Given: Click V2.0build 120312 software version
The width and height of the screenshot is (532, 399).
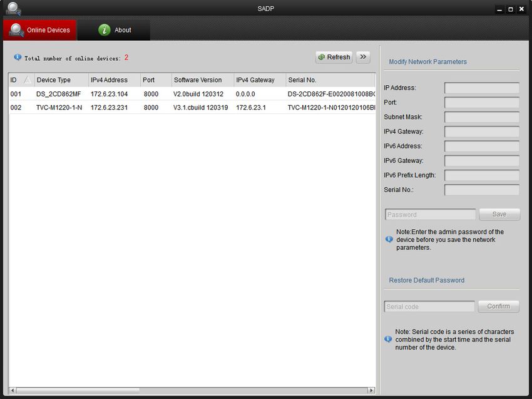Looking at the screenshot, I should pyautogui.click(x=198, y=94).
